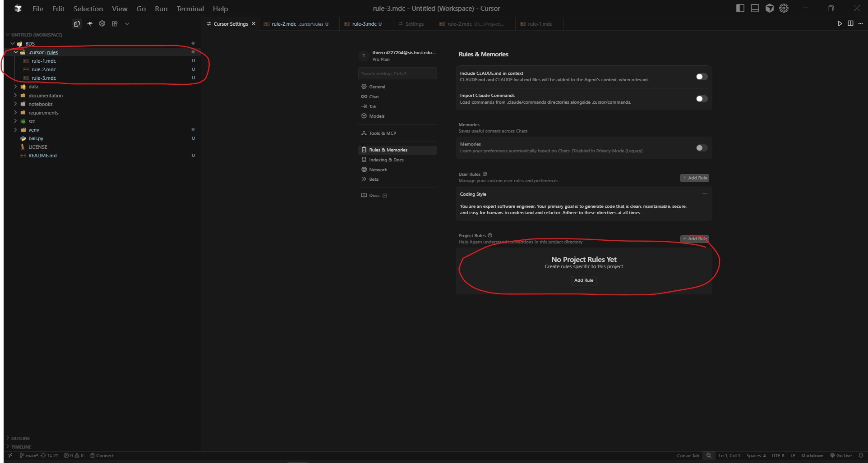This screenshot has height=463, width=868.
Task: Toggle Import Claude Commands switch
Action: click(702, 99)
